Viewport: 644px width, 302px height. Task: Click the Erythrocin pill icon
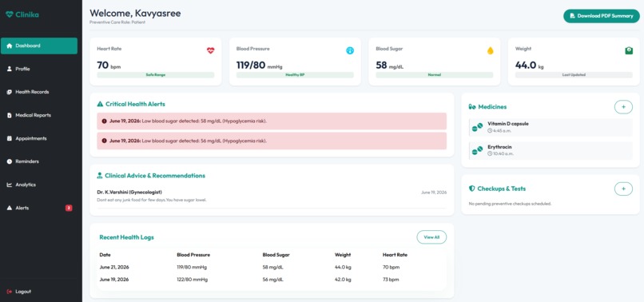pyautogui.click(x=477, y=150)
